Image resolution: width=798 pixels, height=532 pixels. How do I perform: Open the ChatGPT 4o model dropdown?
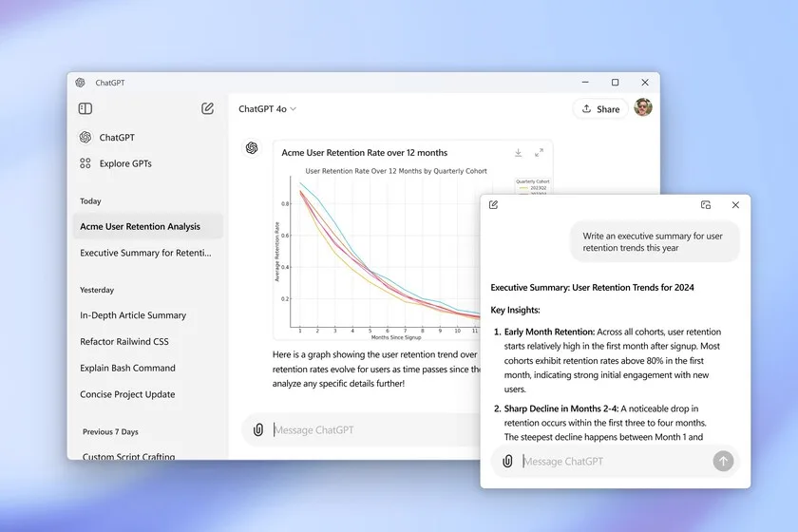(267, 108)
